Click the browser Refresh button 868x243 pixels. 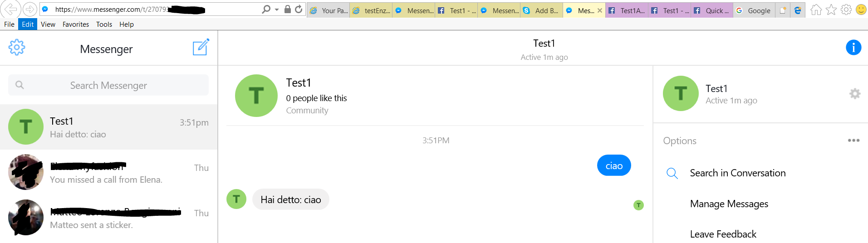click(x=299, y=10)
